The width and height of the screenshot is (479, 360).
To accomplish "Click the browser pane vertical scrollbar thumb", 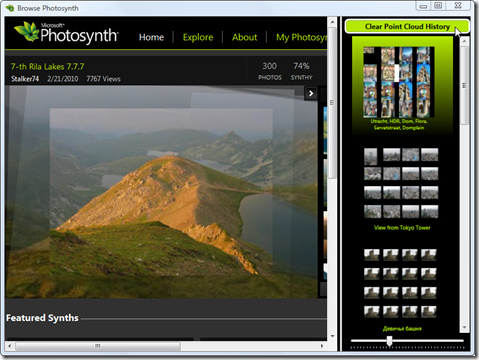I will [332, 103].
